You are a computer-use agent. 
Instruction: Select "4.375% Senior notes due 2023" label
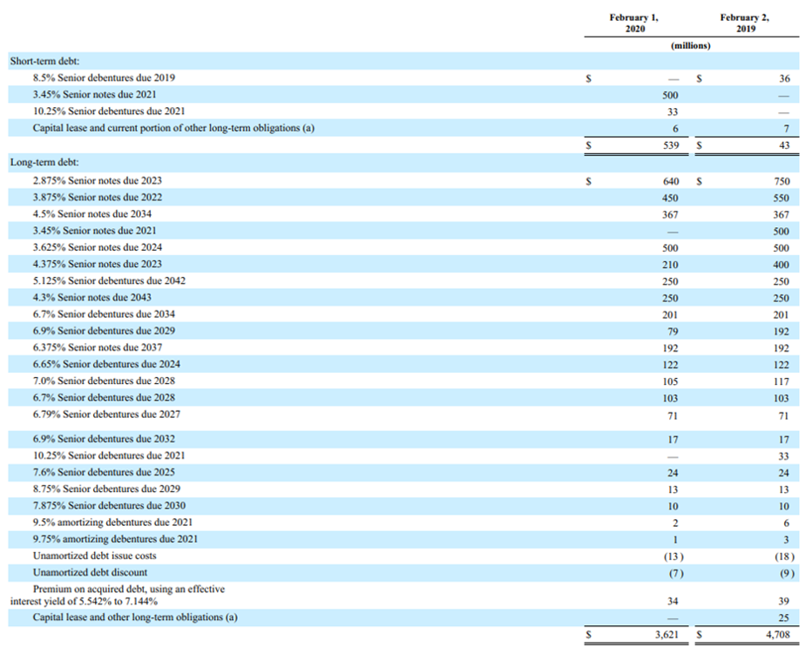click(x=98, y=264)
